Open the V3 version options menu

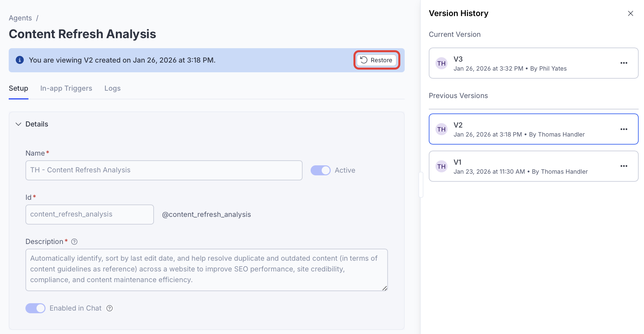624,63
